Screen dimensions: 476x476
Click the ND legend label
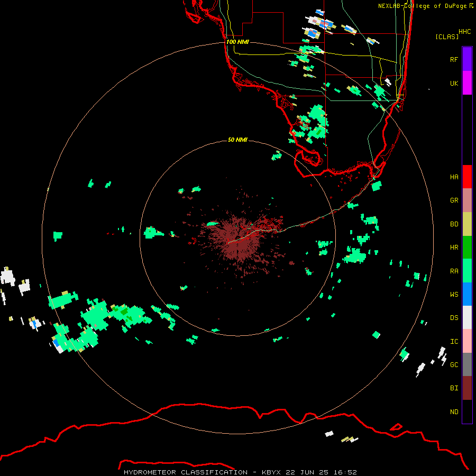coord(454,411)
